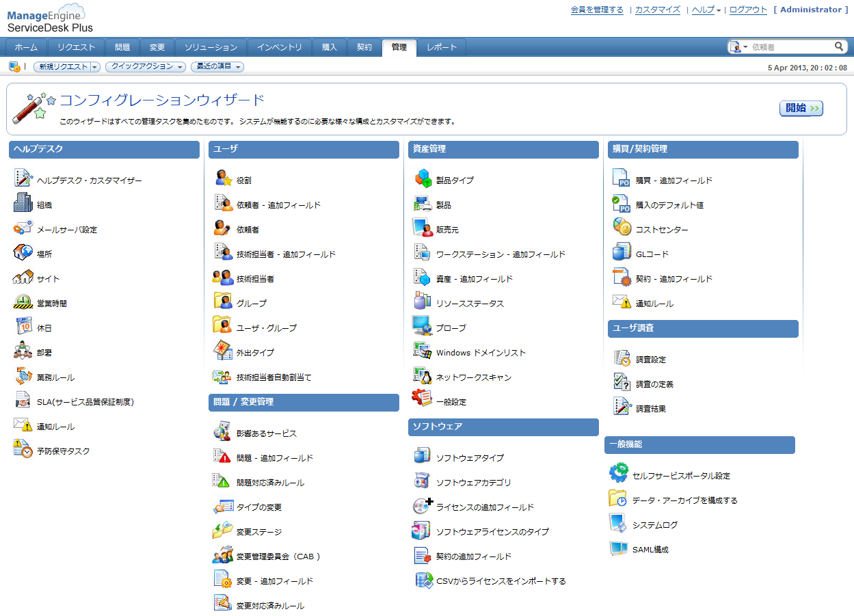Open the メールサーバ設定 icon
The image size is (854, 616).
(23, 228)
